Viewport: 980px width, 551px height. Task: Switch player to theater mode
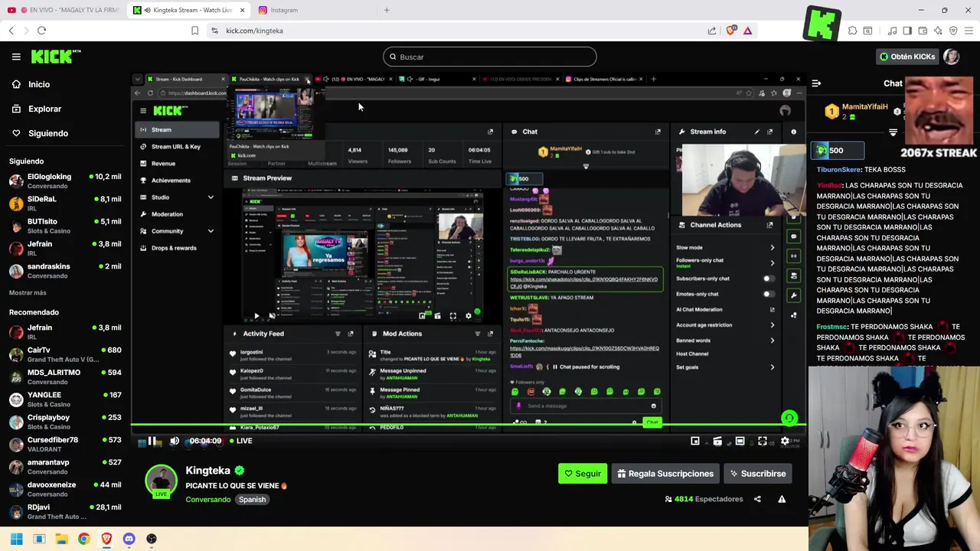[x=740, y=441]
